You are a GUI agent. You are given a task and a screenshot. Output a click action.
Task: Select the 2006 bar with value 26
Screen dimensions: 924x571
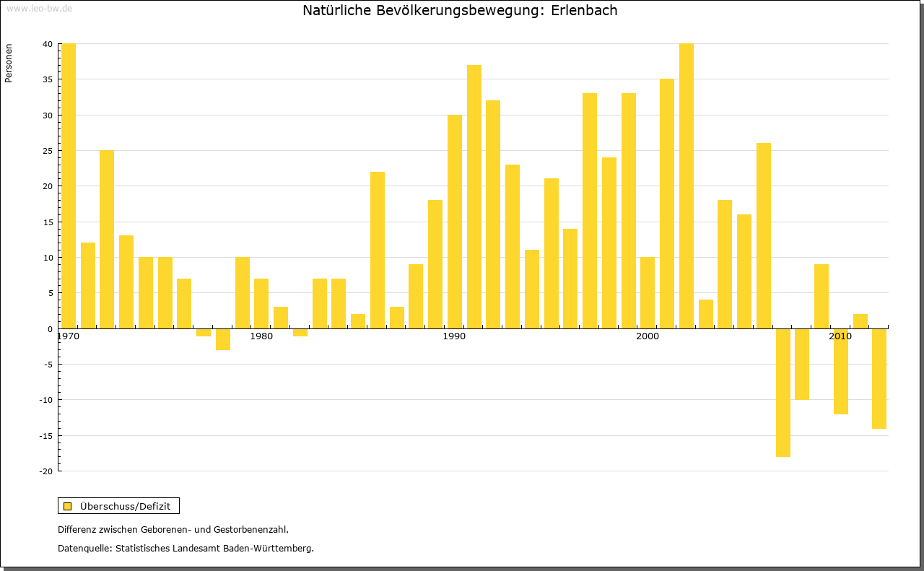click(763, 235)
